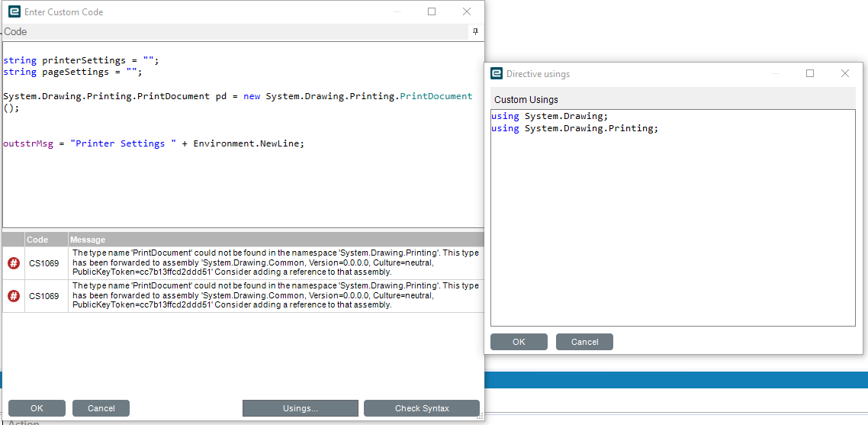
Task: Close the Directive usings dialog
Action: tap(845, 74)
